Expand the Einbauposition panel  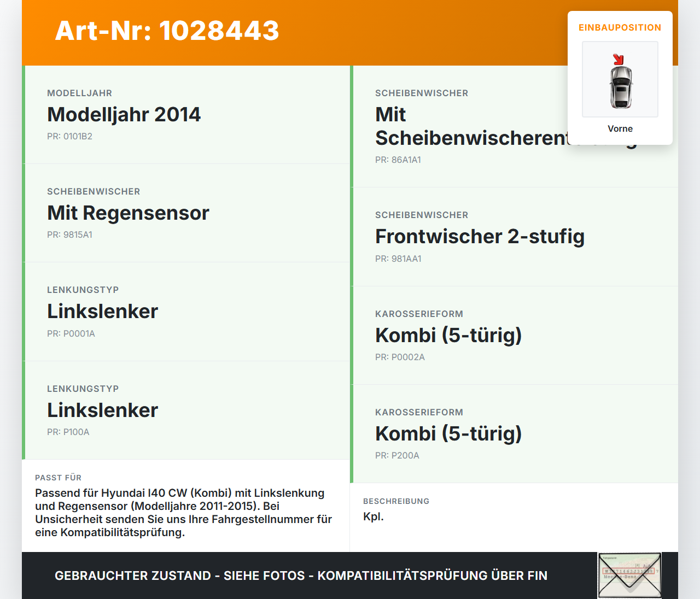620,27
